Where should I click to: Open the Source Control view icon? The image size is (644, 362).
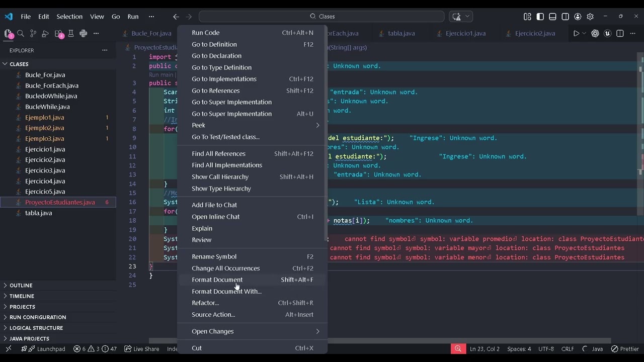click(33, 34)
